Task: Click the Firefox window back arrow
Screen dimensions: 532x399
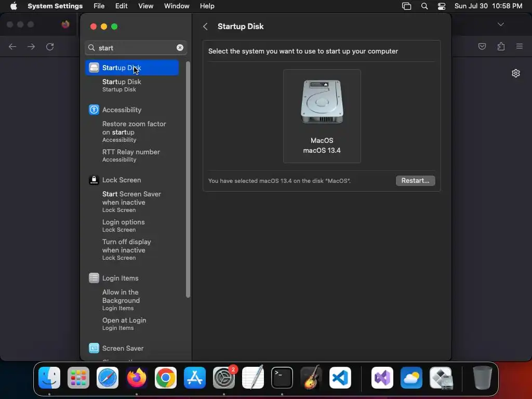Action: [12, 46]
